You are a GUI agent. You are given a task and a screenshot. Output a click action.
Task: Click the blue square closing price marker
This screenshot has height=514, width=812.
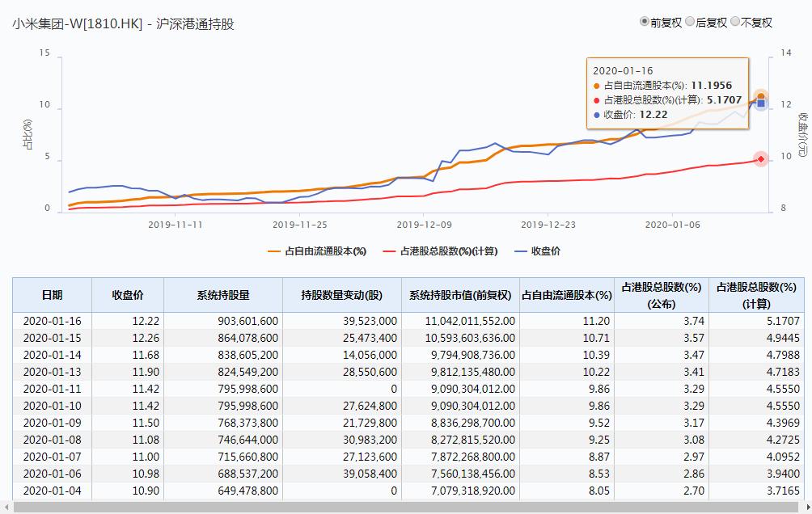pos(761,103)
